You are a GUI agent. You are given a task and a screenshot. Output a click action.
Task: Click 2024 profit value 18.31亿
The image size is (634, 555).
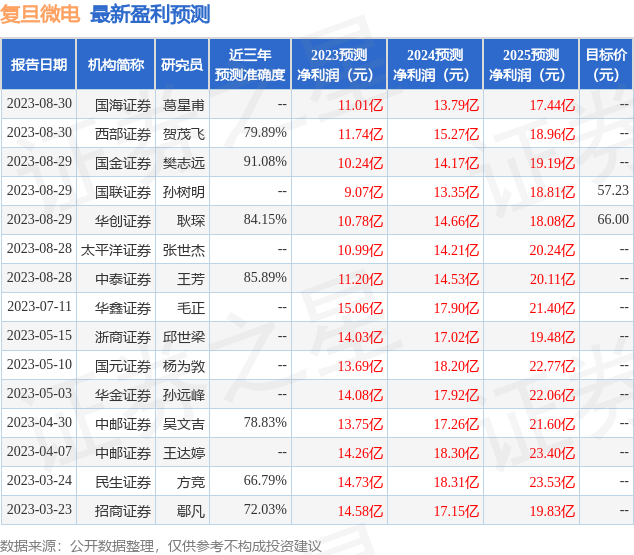click(x=456, y=482)
